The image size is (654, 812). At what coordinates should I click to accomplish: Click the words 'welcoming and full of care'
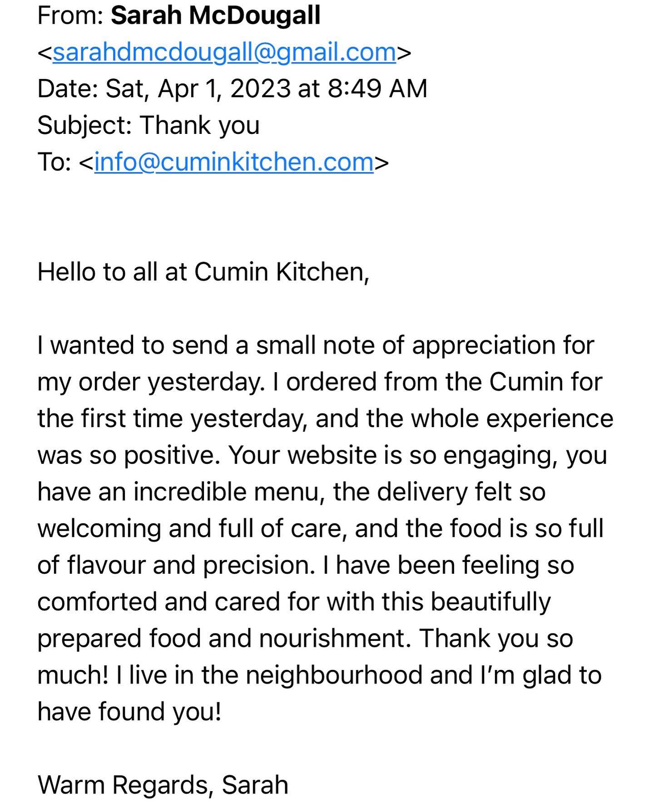coord(190,529)
